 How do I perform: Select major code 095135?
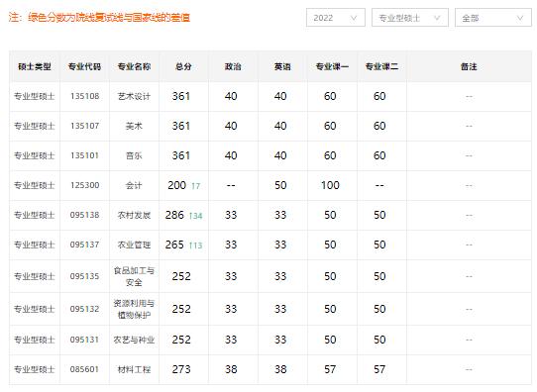[x=84, y=276]
